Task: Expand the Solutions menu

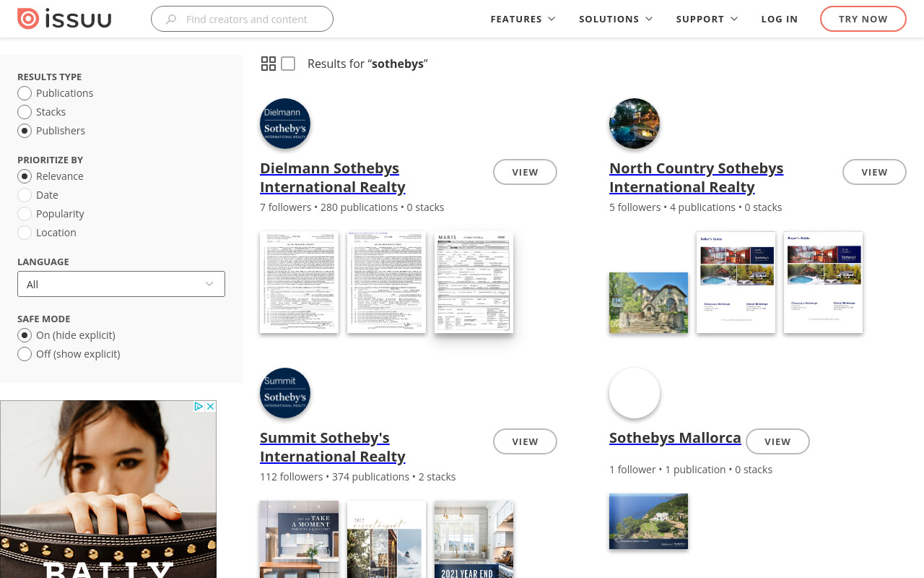Action: pyautogui.click(x=616, y=19)
